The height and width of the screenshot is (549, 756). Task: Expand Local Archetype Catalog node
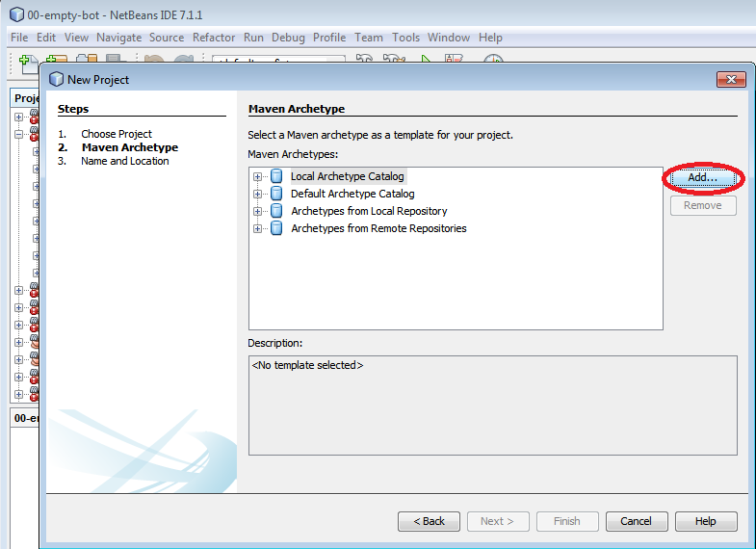pyautogui.click(x=257, y=177)
